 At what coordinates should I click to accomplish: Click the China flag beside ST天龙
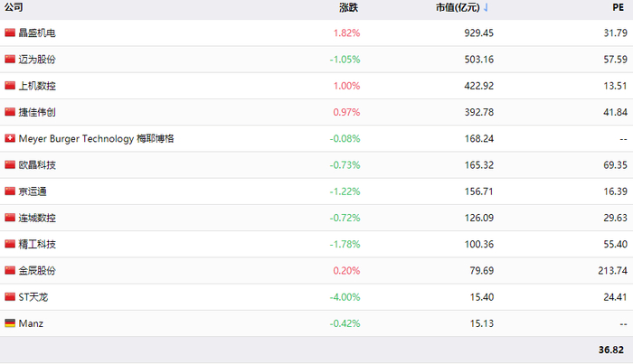[10, 296]
